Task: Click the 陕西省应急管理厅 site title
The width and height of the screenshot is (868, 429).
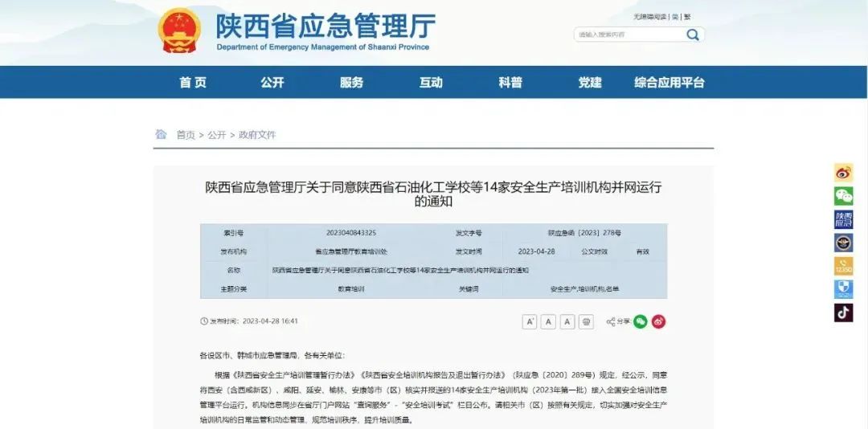Action: (x=325, y=26)
